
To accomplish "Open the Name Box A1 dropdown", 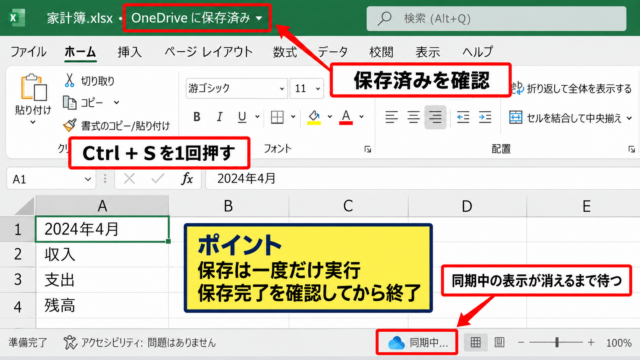I will pos(88,179).
